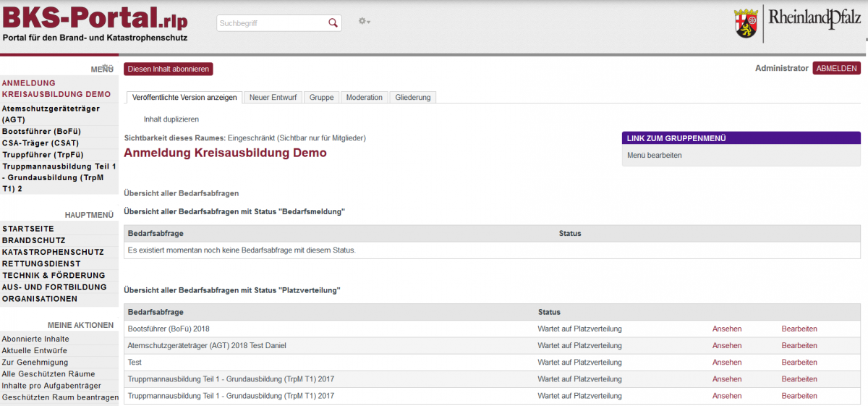Open Menü bearbeiten in the group menu box
Screen dimensions: 868x406
pos(654,156)
